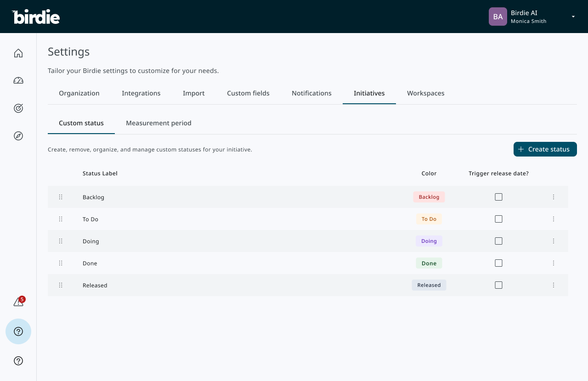Click the purple Doing color badge
This screenshot has width=588, height=381.
(x=429, y=241)
